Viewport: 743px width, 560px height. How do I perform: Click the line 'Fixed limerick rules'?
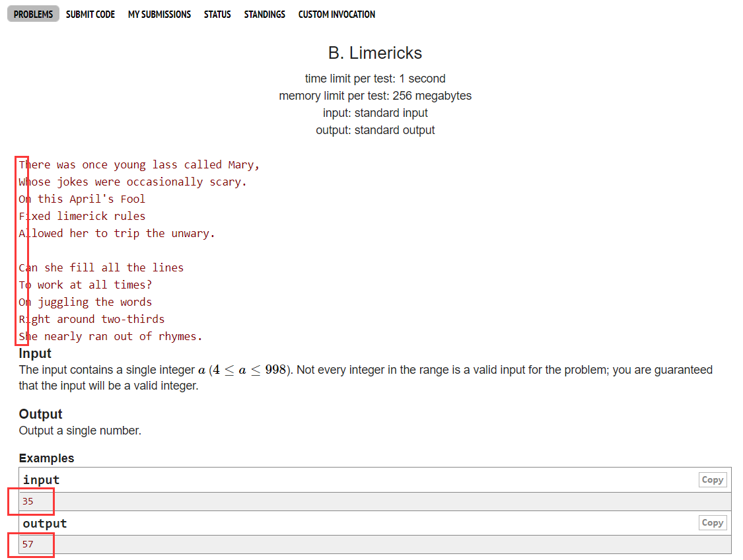(x=82, y=216)
